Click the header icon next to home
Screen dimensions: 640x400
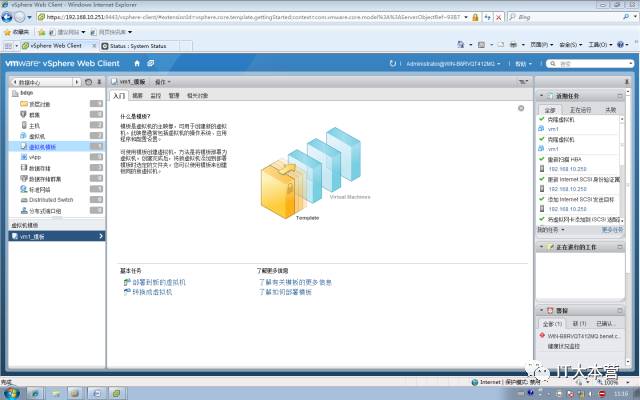(x=151, y=63)
